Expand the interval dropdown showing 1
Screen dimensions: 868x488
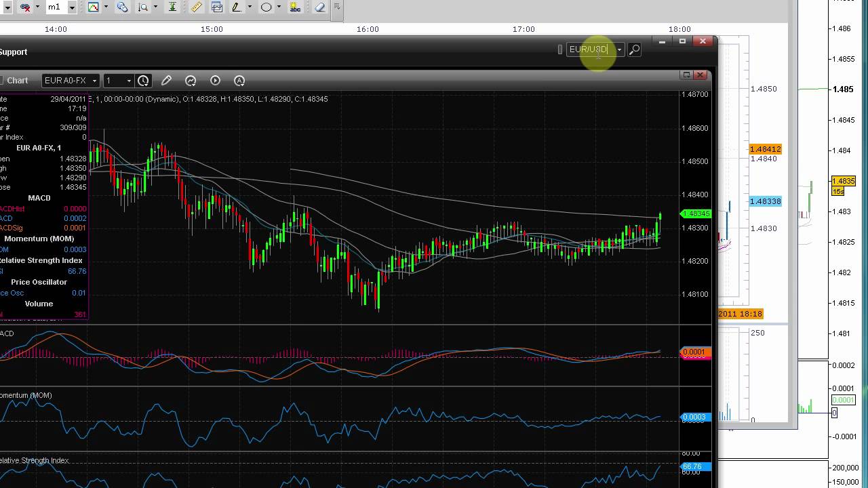tap(129, 81)
